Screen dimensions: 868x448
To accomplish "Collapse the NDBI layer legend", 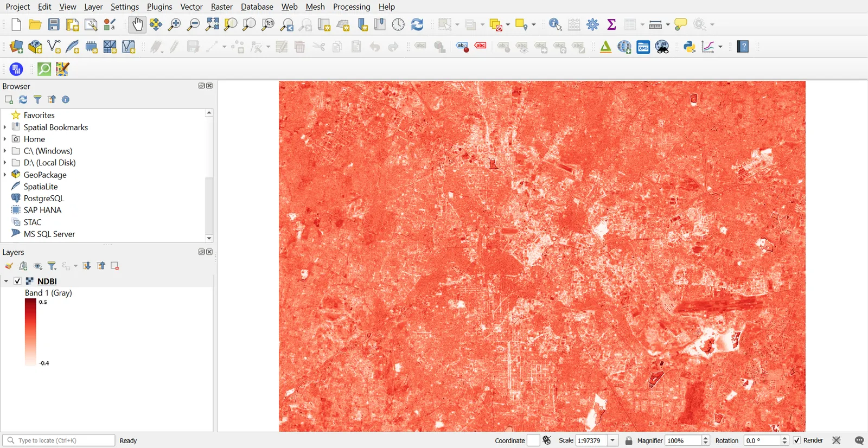I will (6, 281).
